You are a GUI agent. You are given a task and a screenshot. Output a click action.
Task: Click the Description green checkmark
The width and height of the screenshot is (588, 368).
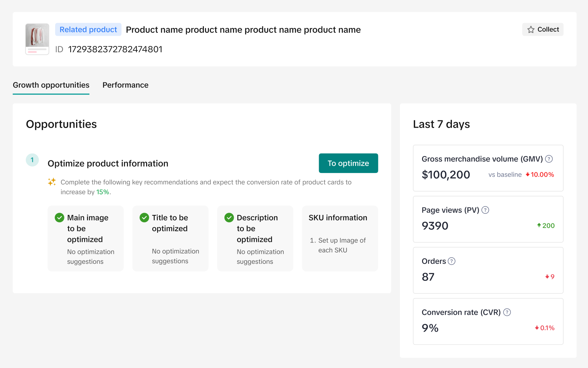(x=229, y=218)
